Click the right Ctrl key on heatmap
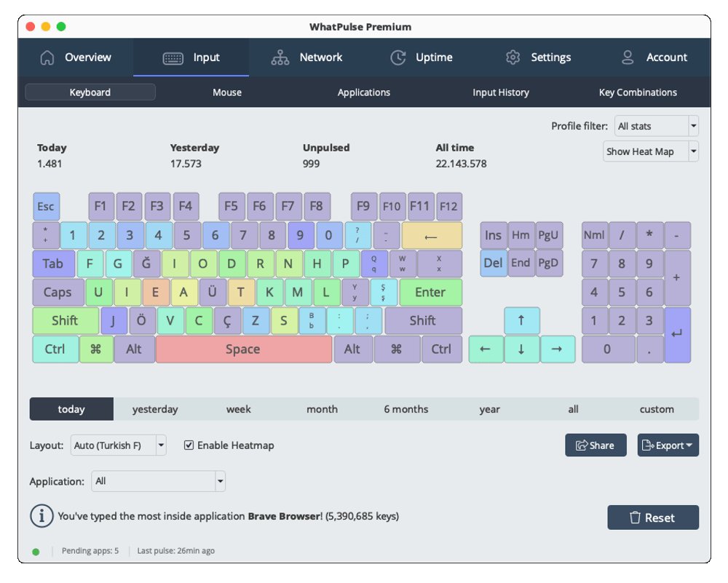 pos(442,349)
